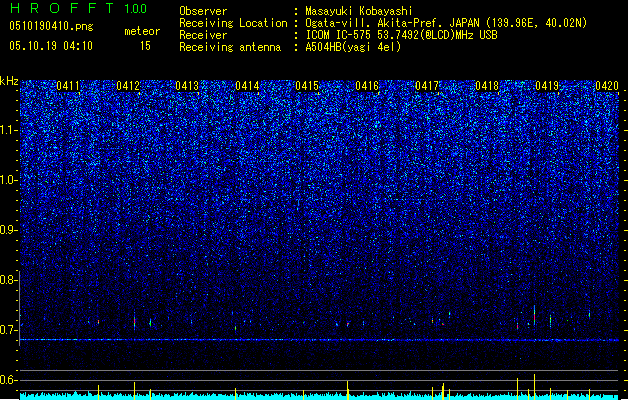Click the date stamp 05.10.19 04:10
Image resolution: width=629 pixels, height=400 pixels.
[51, 46]
